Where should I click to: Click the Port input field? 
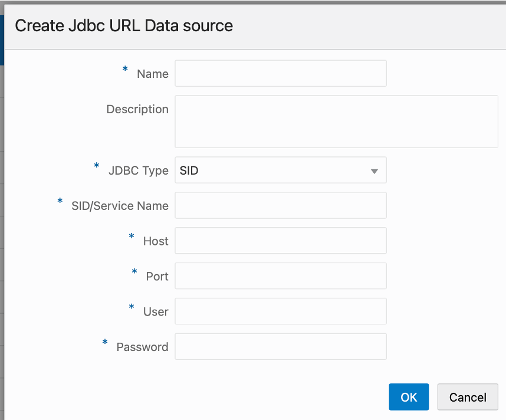tap(280, 275)
